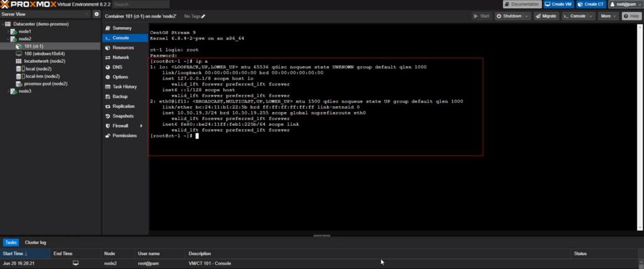Click the localnetwork (node2) grid icon
644x269 pixels.
click(x=19, y=61)
